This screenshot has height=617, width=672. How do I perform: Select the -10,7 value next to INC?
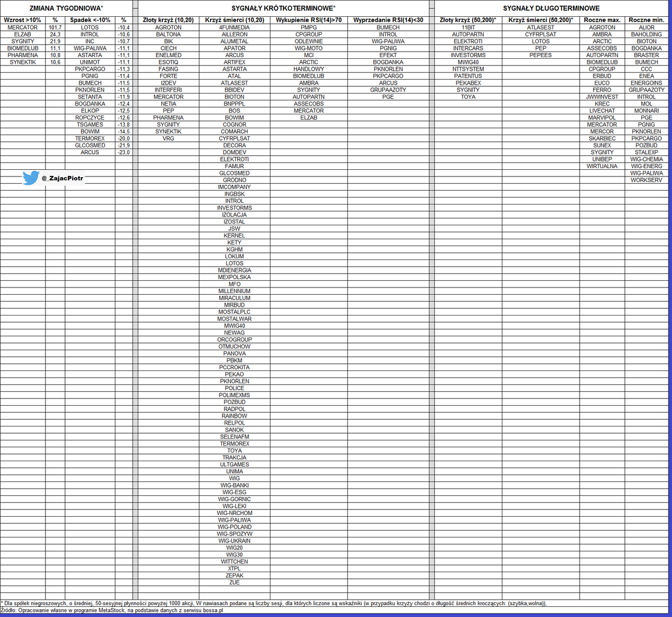point(124,41)
